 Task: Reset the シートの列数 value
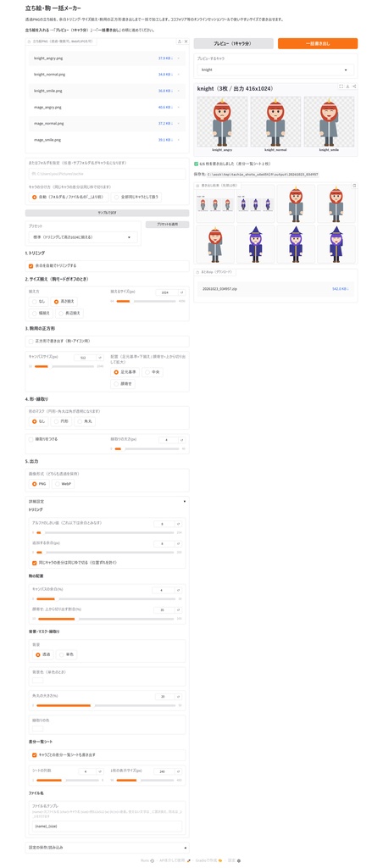(x=100, y=771)
